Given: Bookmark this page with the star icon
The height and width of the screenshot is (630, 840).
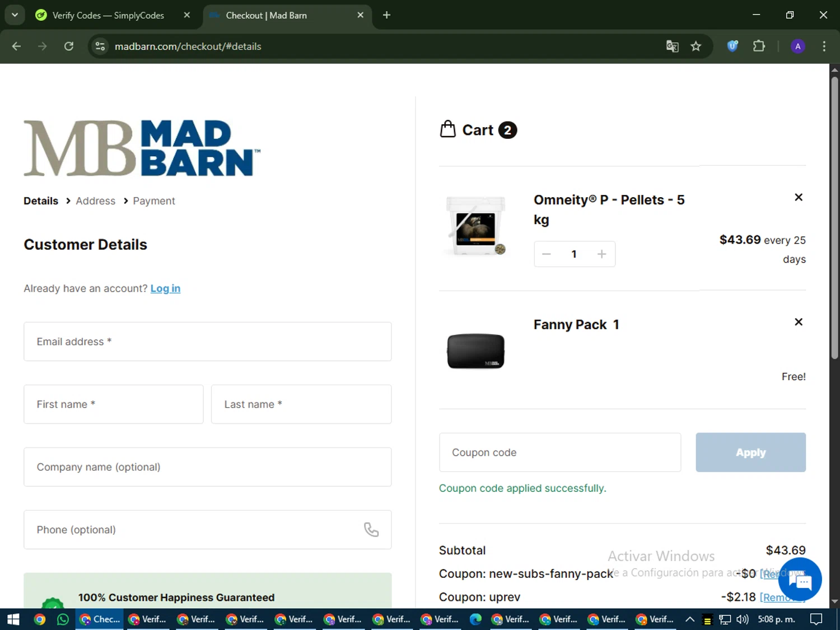Looking at the screenshot, I should coord(696,46).
